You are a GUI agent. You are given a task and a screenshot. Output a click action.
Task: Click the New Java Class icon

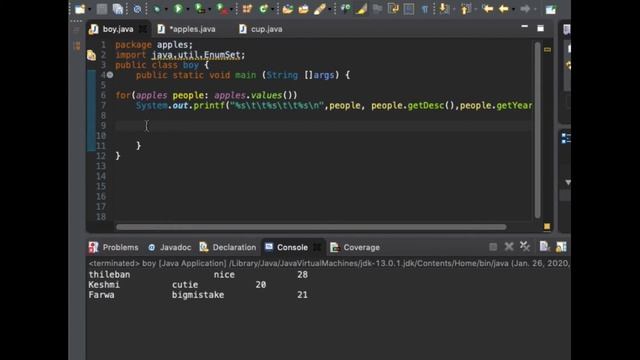[x=263, y=9]
